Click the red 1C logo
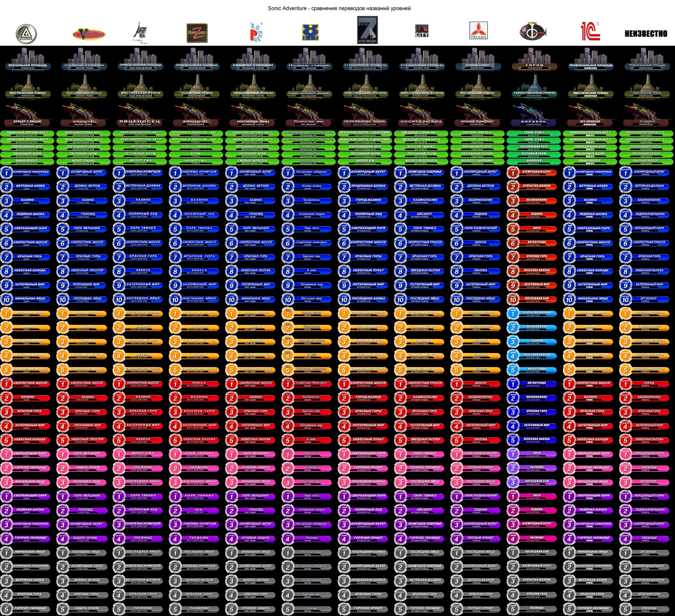Viewport: 675px width, 616px height. 590,31
